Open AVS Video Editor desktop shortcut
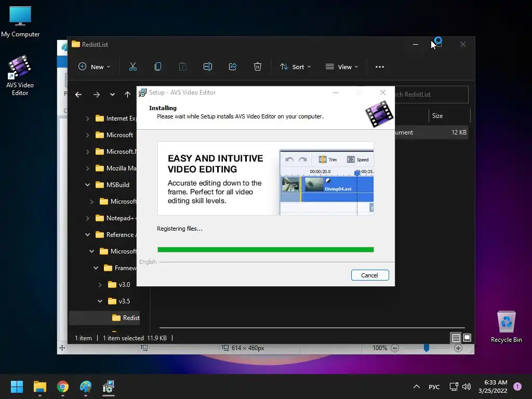Viewport: 532px width, 399px height. (20, 75)
